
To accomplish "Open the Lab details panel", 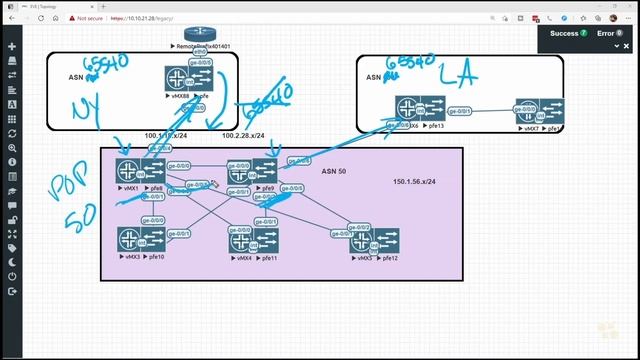I will [12, 177].
